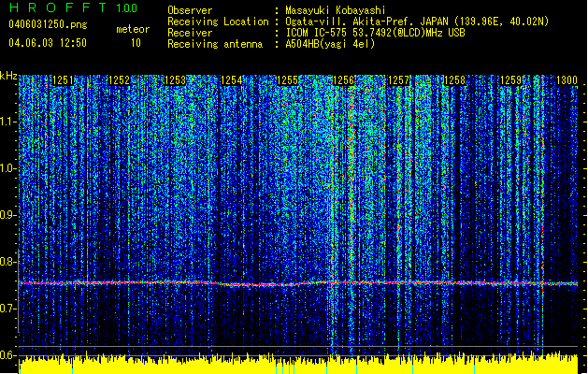
Task: Click the 1251 time marker label
Action: [x=64, y=79]
